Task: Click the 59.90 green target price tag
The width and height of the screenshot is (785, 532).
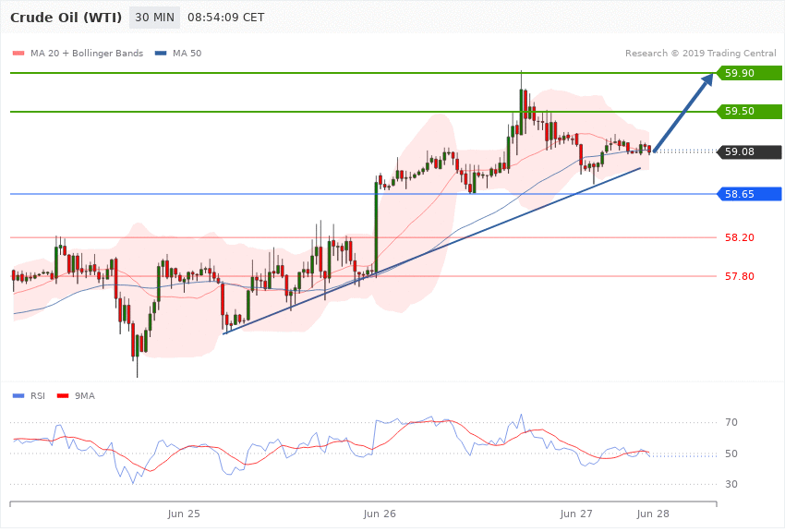Action: tap(749, 73)
